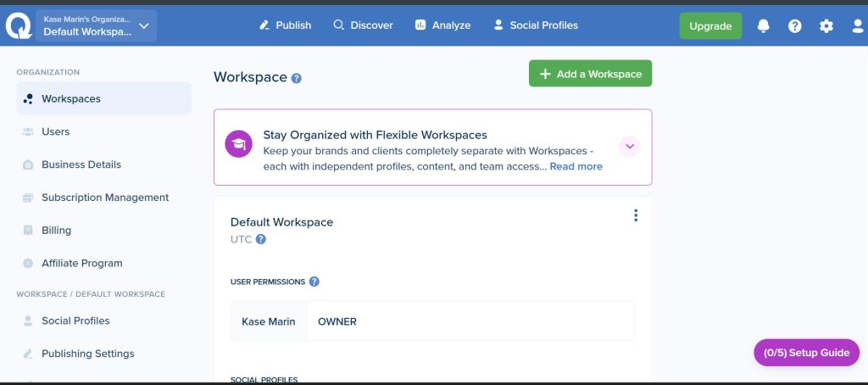The width and height of the screenshot is (868, 385).
Task: Click the Business Details sidebar icon
Action: [28, 165]
